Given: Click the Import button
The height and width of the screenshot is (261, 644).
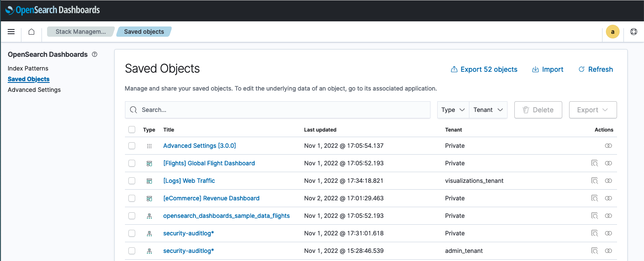Looking at the screenshot, I should pyautogui.click(x=548, y=69).
